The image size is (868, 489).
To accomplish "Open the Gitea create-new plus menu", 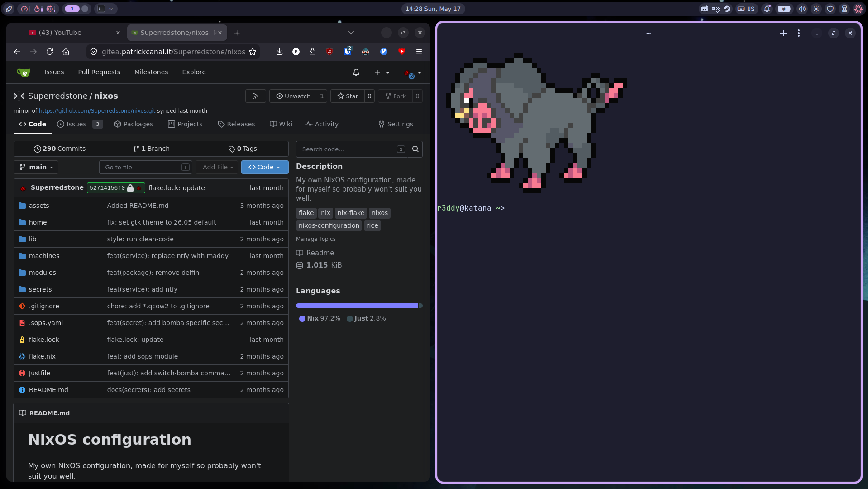I will 382,72.
